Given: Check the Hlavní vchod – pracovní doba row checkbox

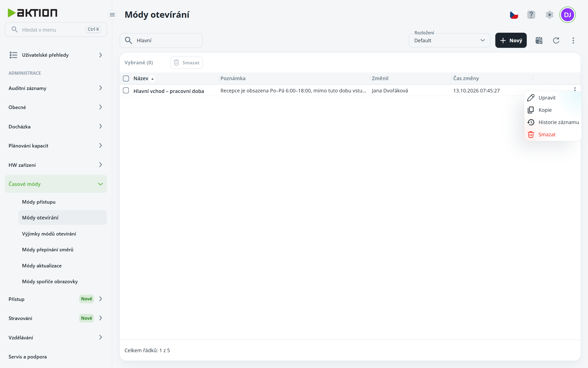Looking at the screenshot, I should point(126,91).
